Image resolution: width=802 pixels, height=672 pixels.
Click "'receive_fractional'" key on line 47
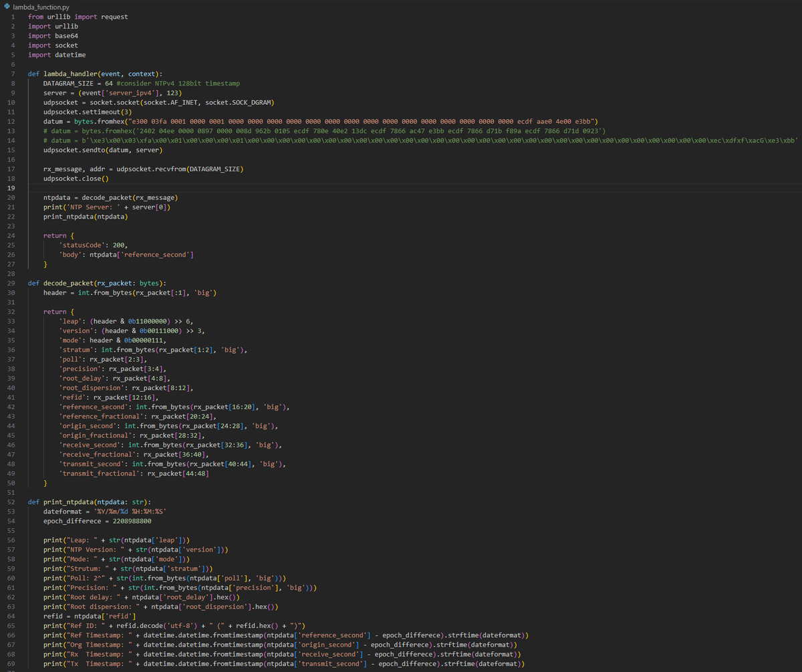click(x=98, y=454)
